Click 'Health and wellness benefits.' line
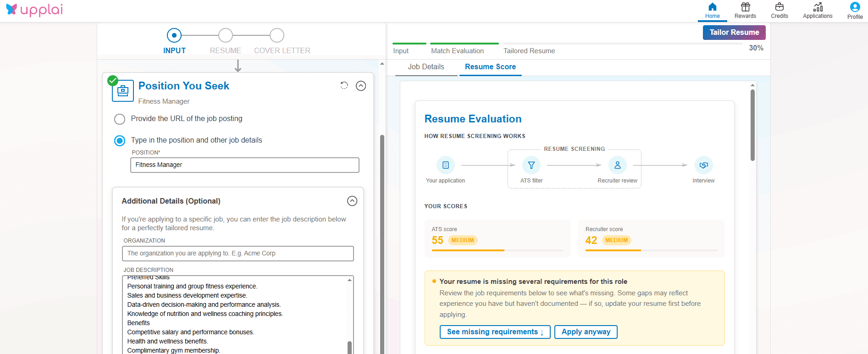Viewport: 868px width, 354px height. point(167,341)
